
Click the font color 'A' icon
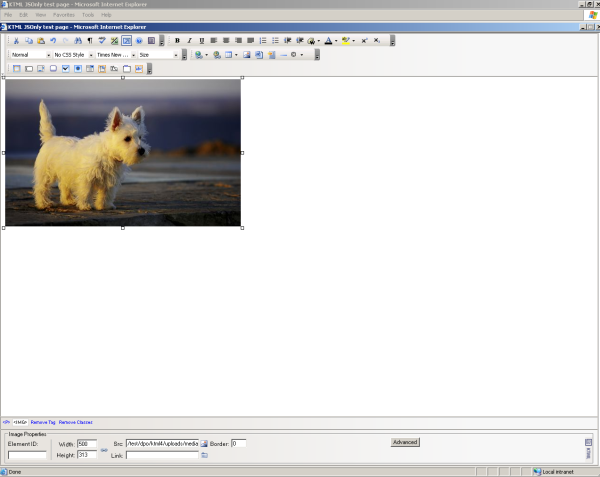pos(328,41)
